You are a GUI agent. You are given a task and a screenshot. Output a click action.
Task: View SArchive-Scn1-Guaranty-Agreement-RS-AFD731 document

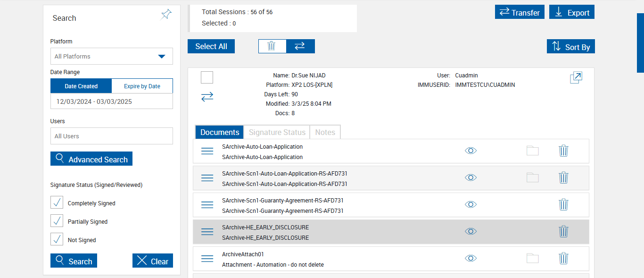(x=471, y=204)
